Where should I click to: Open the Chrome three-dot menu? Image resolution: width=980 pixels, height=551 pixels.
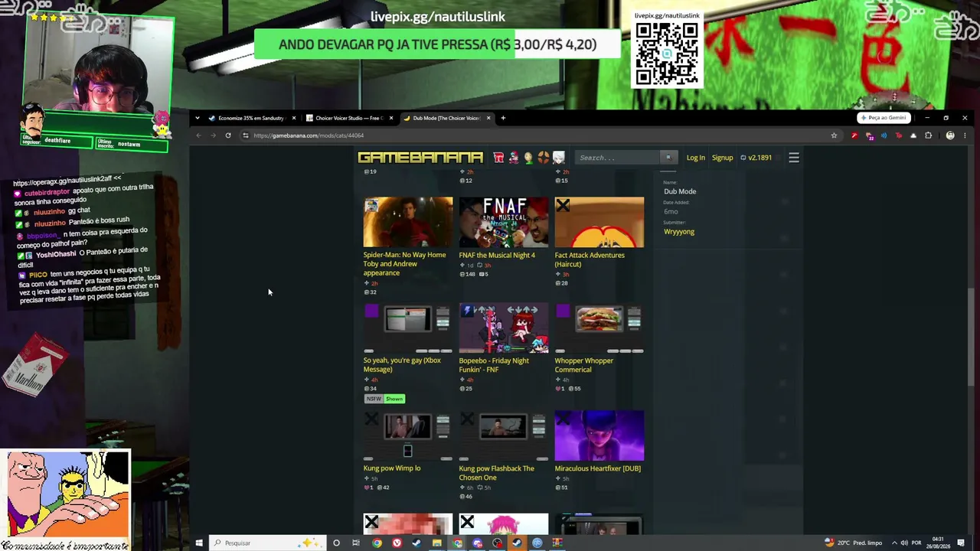tap(965, 135)
